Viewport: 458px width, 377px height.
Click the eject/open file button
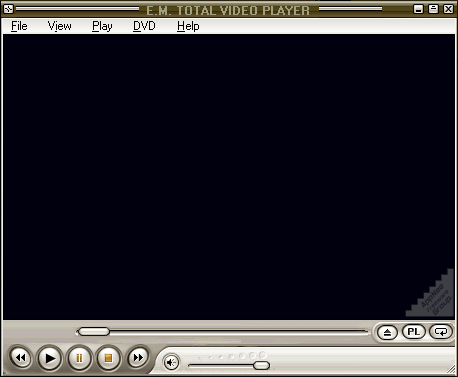tap(387, 332)
